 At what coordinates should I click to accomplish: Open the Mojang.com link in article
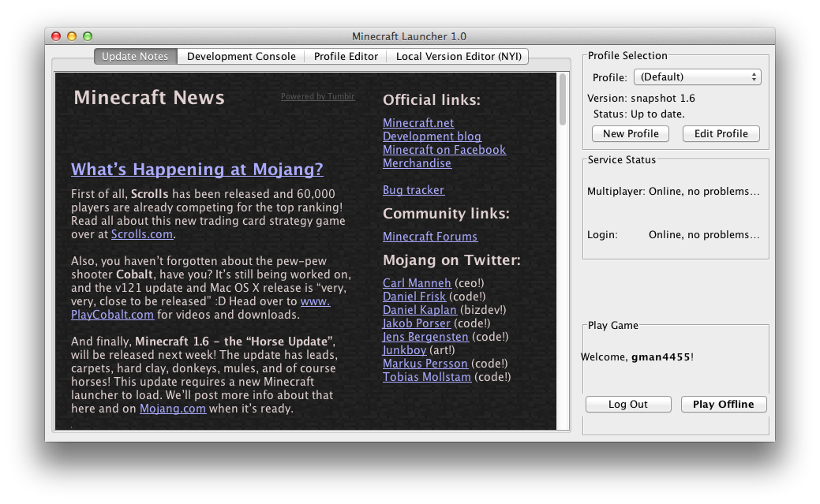(x=173, y=409)
